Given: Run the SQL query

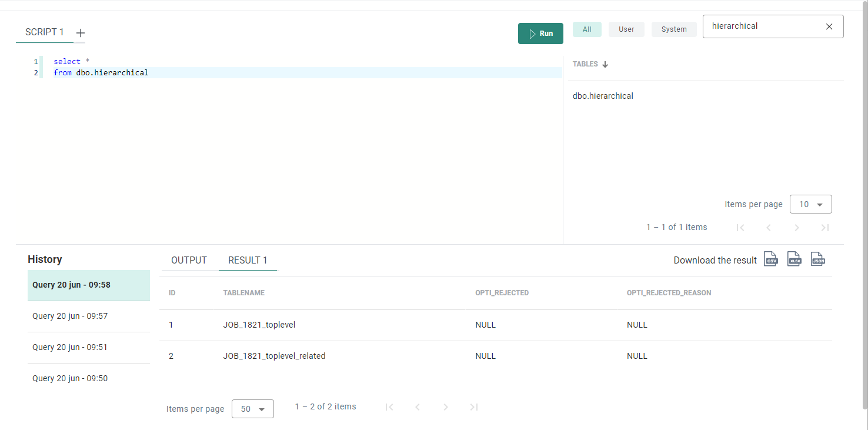Looking at the screenshot, I should (540, 34).
